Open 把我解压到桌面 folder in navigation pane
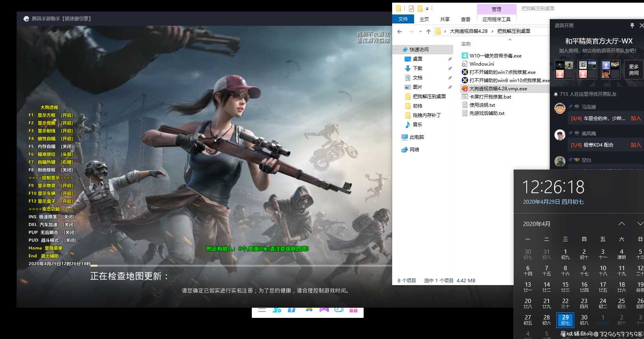 tap(429, 97)
